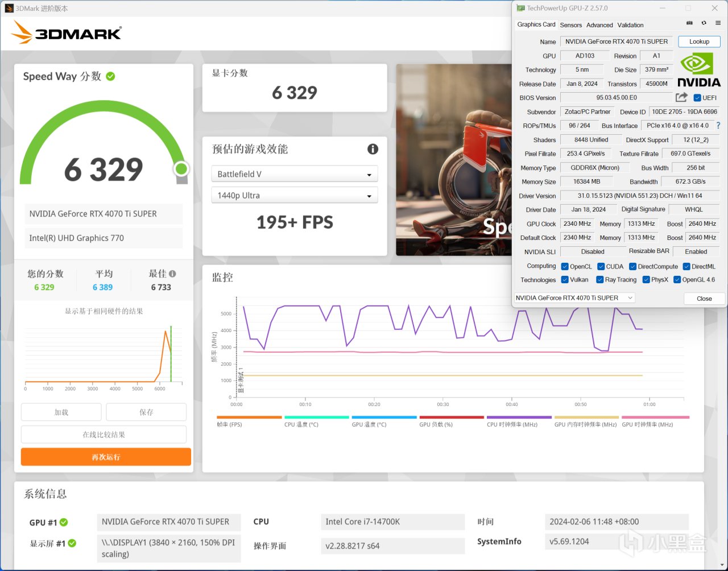This screenshot has height=571, width=728.
Task: Click the green check beside Speed Way 分数
Action: tap(110, 76)
